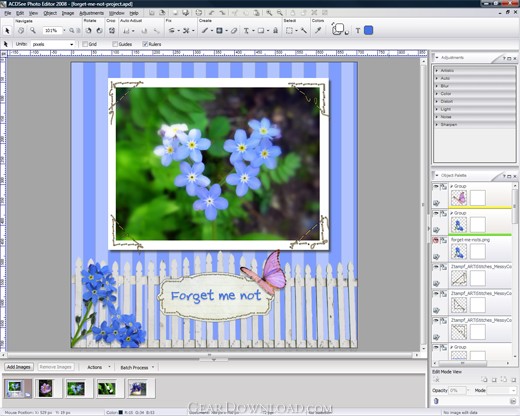
Task: Open the Window menu
Action: pyautogui.click(x=117, y=13)
